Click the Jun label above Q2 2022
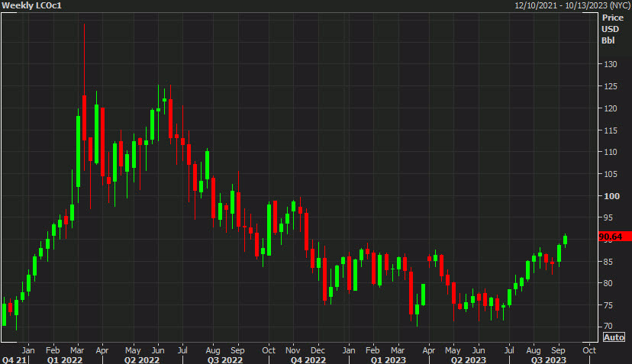The height and width of the screenshot is (364, 632). 157,350
